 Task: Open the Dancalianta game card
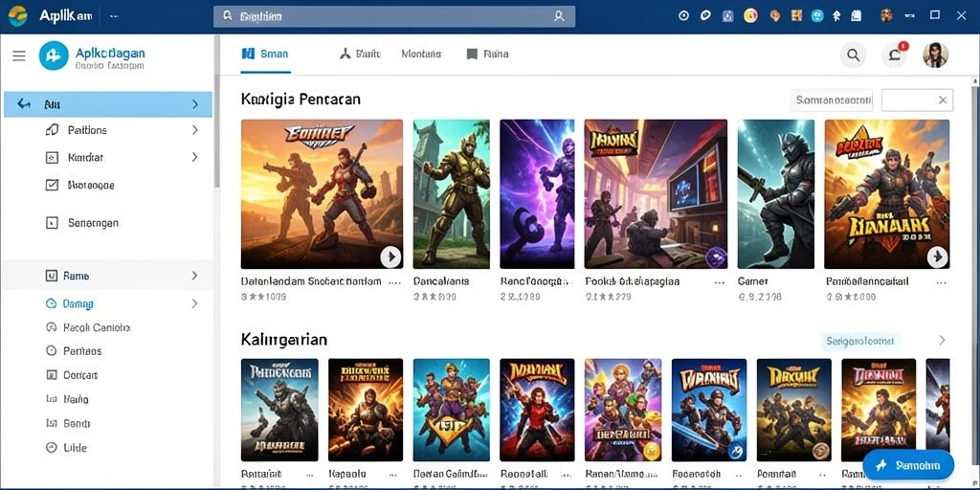pyautogui.click(x=451, y=193)
